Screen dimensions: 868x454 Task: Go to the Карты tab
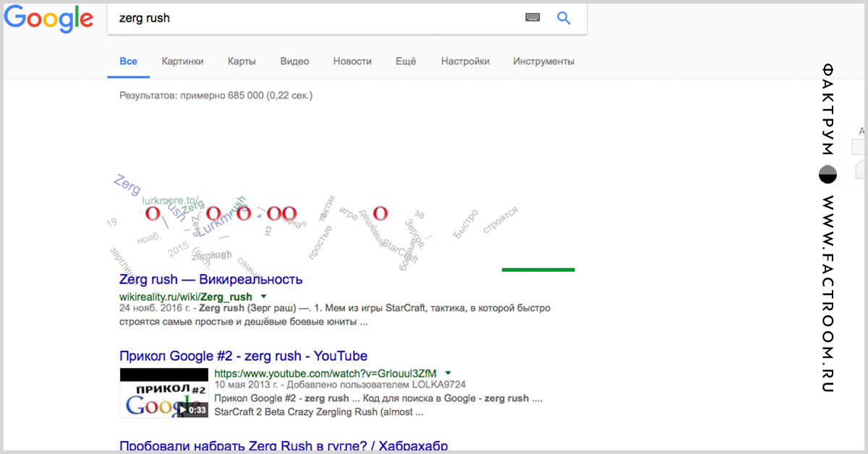pos(241,61)
